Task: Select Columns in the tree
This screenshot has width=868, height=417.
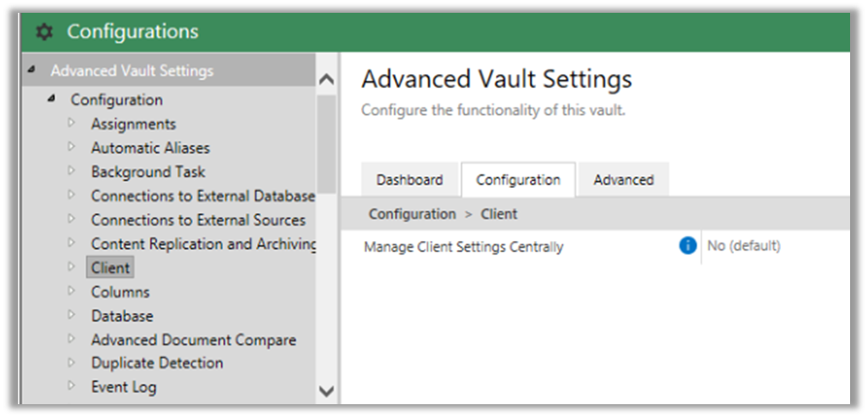Action: point(120,291)
